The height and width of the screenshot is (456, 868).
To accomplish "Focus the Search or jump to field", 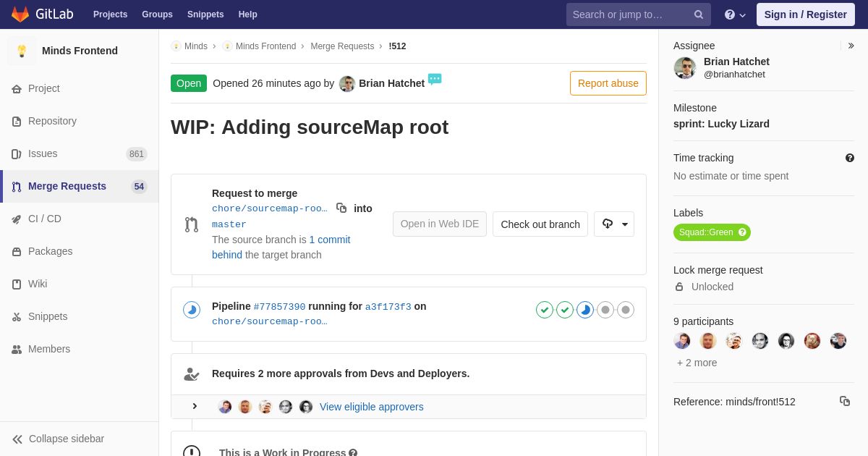I will point(629,14).
